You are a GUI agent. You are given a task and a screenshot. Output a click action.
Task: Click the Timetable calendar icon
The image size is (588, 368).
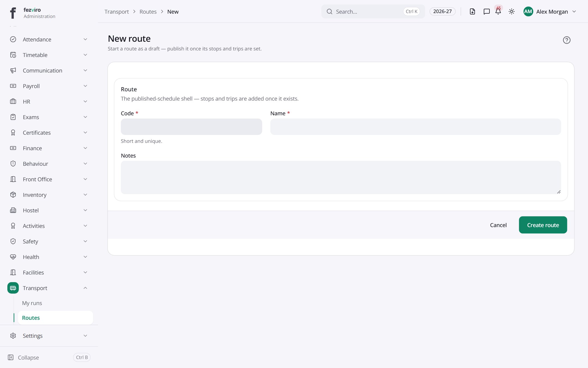click(13, 55)
